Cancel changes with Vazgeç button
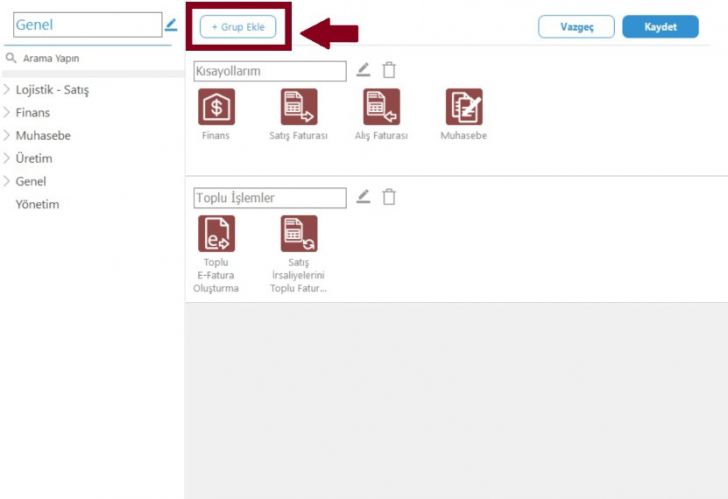 576,26
